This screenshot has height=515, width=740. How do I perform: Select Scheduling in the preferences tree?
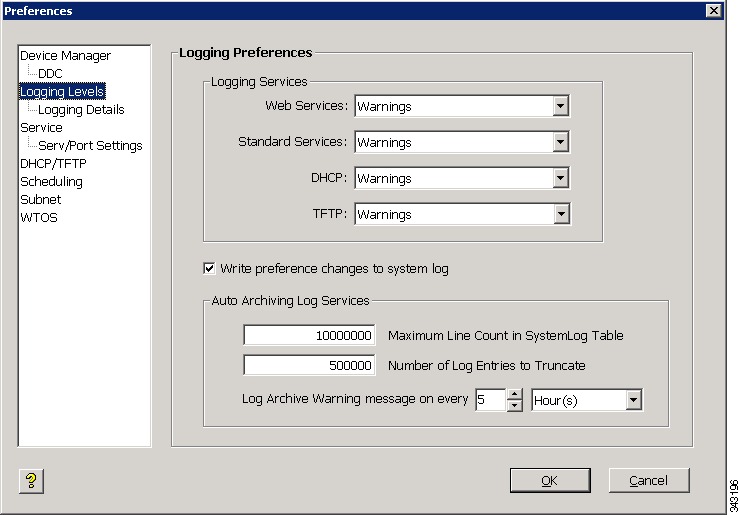click(51, 182)
